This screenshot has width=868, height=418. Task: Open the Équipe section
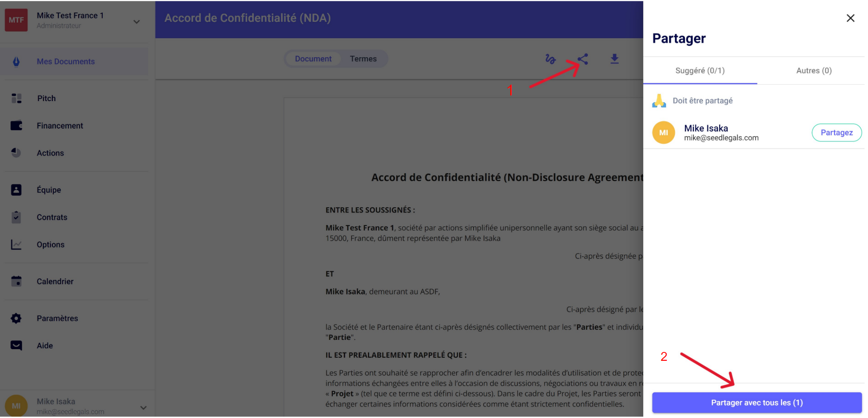pos(49,190)
